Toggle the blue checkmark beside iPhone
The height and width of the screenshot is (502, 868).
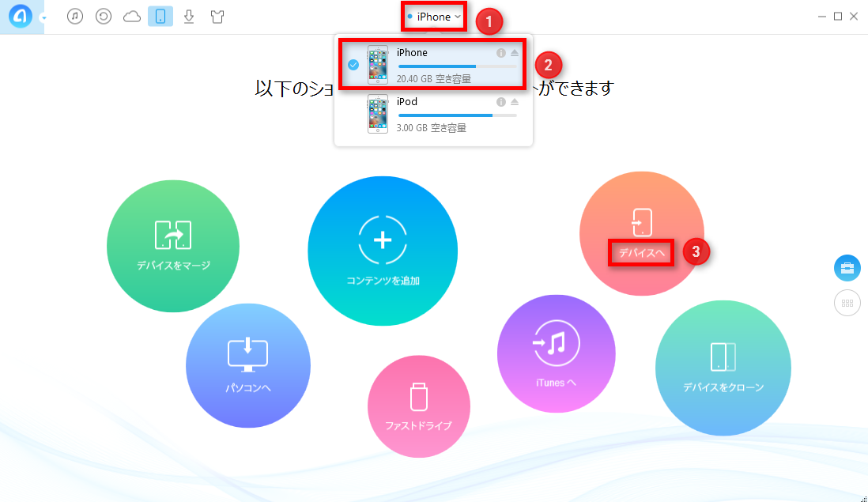353,65
